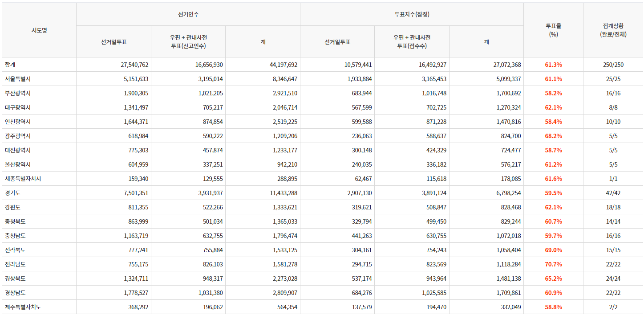Click the total turnout 61.3% cell

tap(553, 65)
